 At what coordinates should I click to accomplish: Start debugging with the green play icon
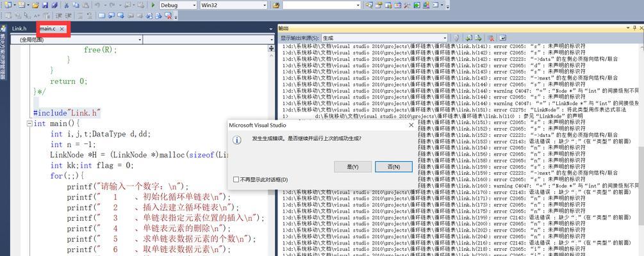(x=153, y=5)
